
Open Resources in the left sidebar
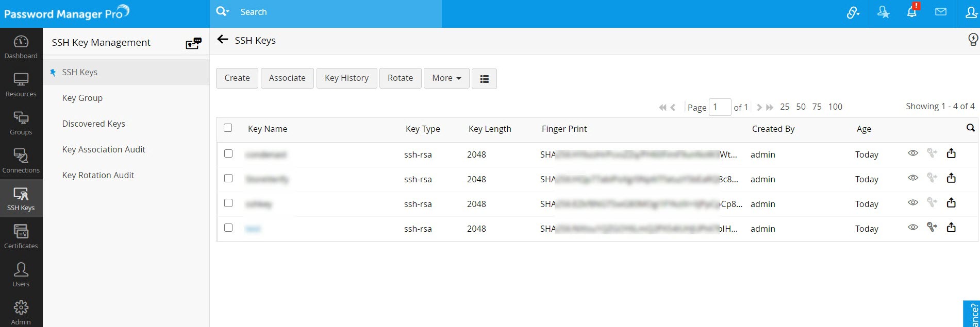(21, 85)
